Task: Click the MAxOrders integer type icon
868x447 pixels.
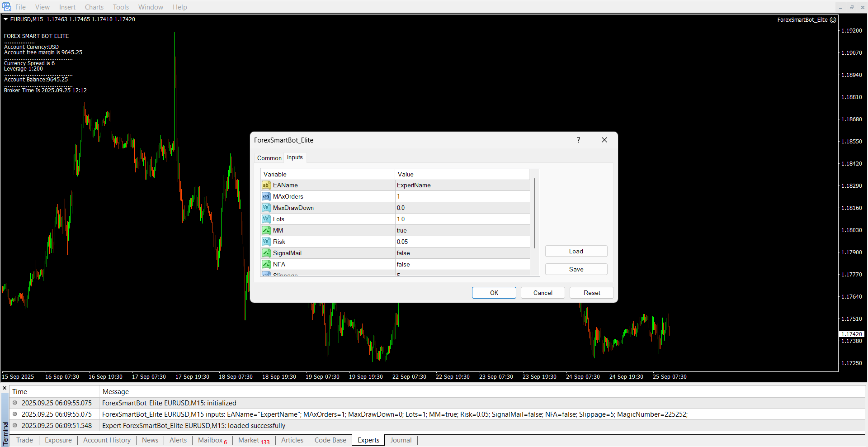Action: [x=266, y=196]
